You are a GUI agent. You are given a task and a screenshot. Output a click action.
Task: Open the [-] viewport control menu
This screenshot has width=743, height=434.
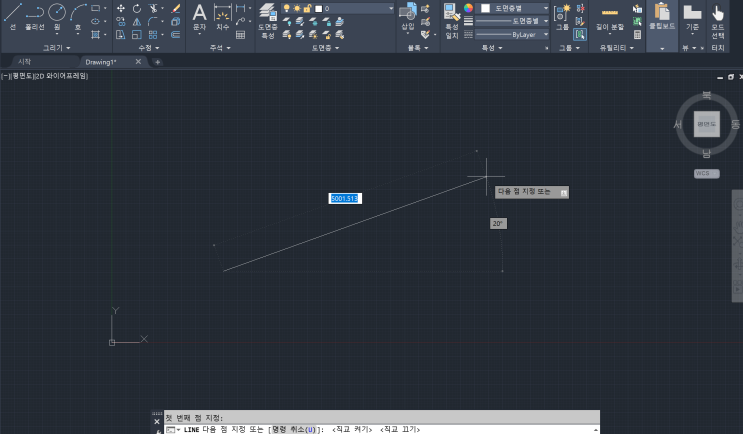pyautogui.click(x=5, y=76)
